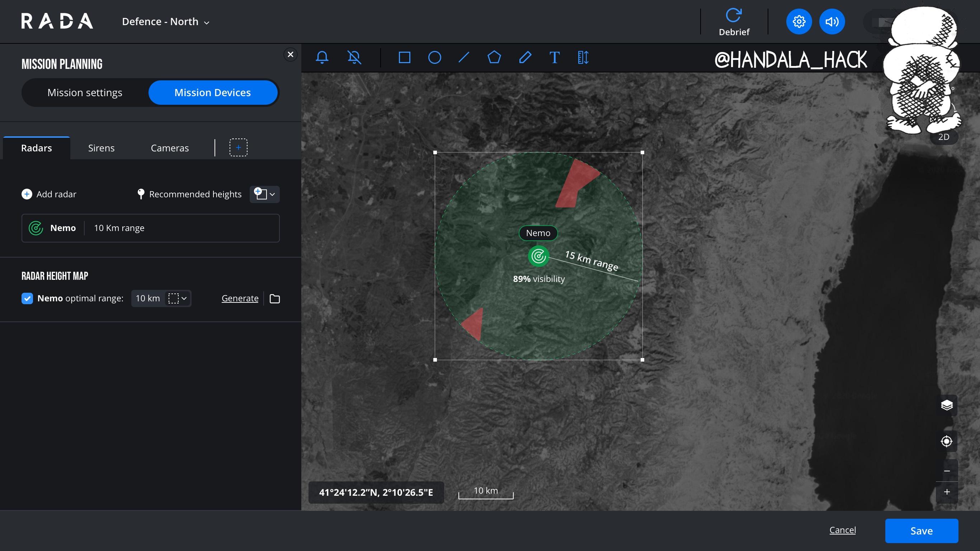Screen dimensions: 980x551
Task: Switch to the Sirens tab
Action: [x=101, y=148]
